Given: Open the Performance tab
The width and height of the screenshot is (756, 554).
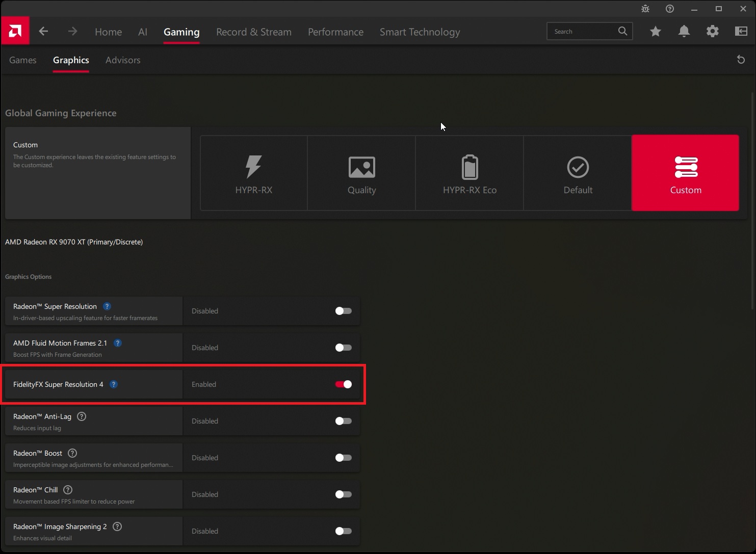Looking at the screenshot, I should click(x=335, y=32).
